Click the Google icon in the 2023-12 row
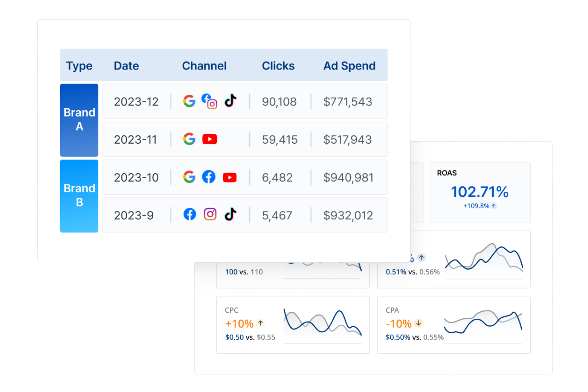Image resolution: width=588 pixels, height=392 pixels. (189, 101)
